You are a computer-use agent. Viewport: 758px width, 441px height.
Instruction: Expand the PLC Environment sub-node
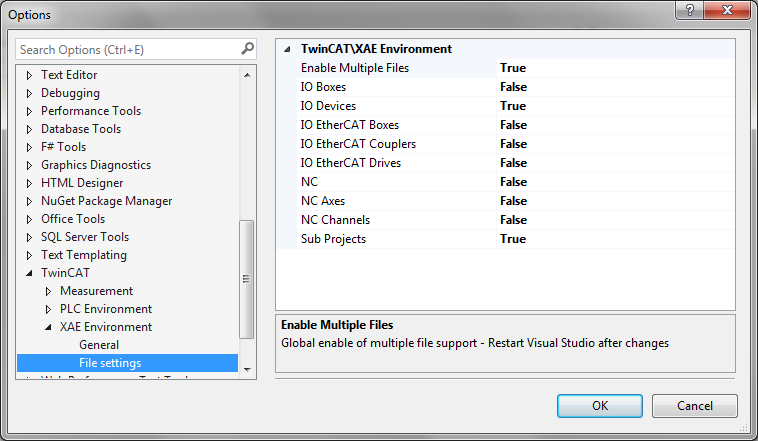pyautogui.click(x=48, y=309)
